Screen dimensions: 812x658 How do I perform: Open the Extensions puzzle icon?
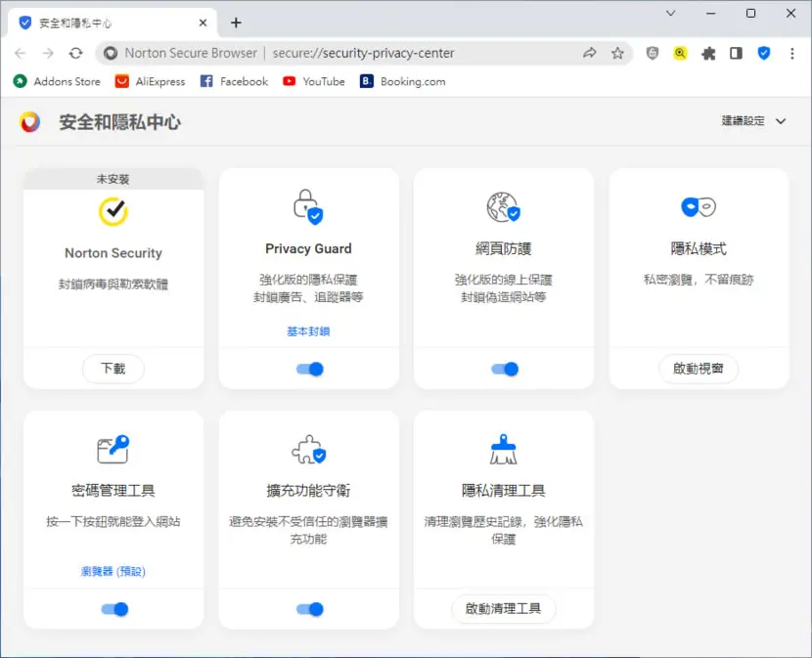tap(708, 53)
